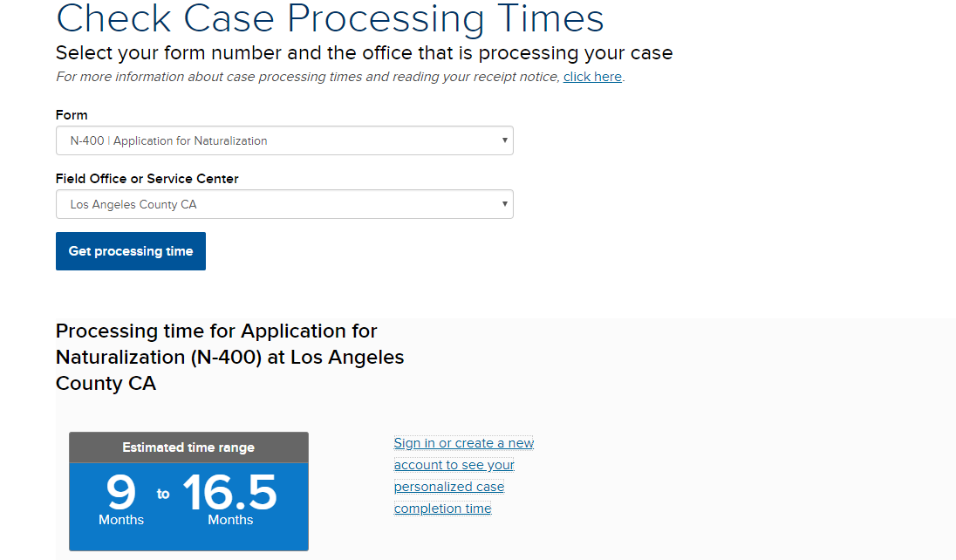This screenshot has height=560, width=956.
Task: Click the 16.5 value in the time range
Action: pos(229,493)
